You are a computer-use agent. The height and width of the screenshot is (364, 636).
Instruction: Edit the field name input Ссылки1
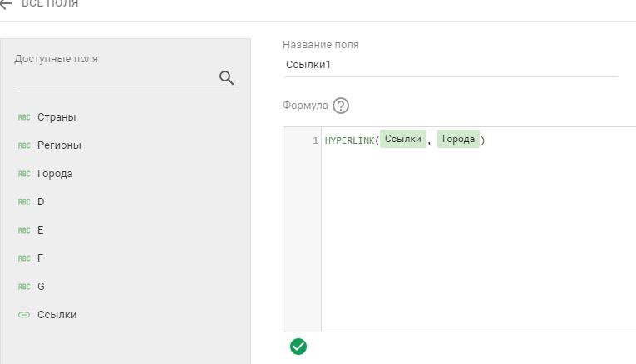[x=449, y=65]
